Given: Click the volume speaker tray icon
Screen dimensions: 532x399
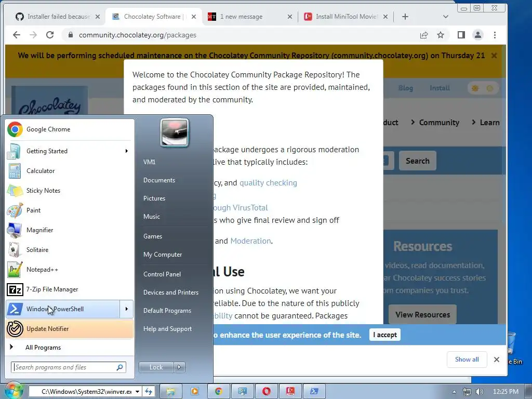Looking at the screenshot, I should (x=479, y=392).
